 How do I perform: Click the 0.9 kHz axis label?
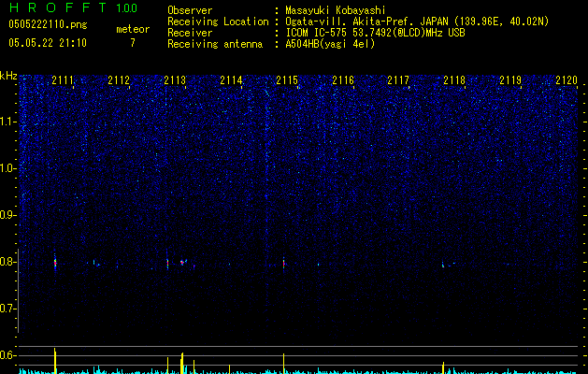pos(7,215)
